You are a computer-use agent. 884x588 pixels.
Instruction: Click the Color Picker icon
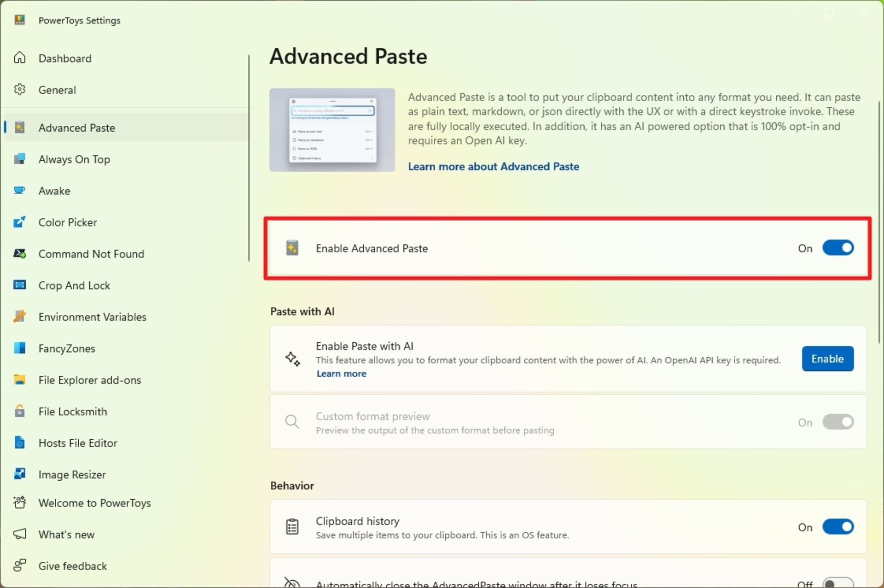pyautogui.click(x=19, y=222)
